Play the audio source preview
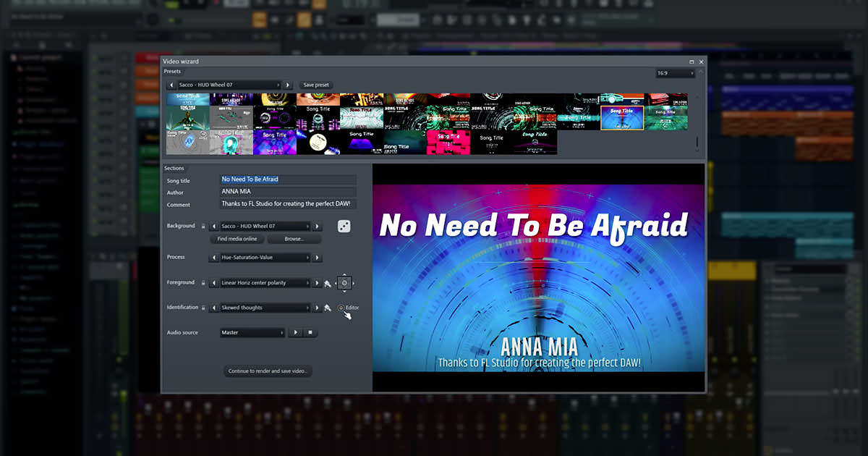 [294, 333]
